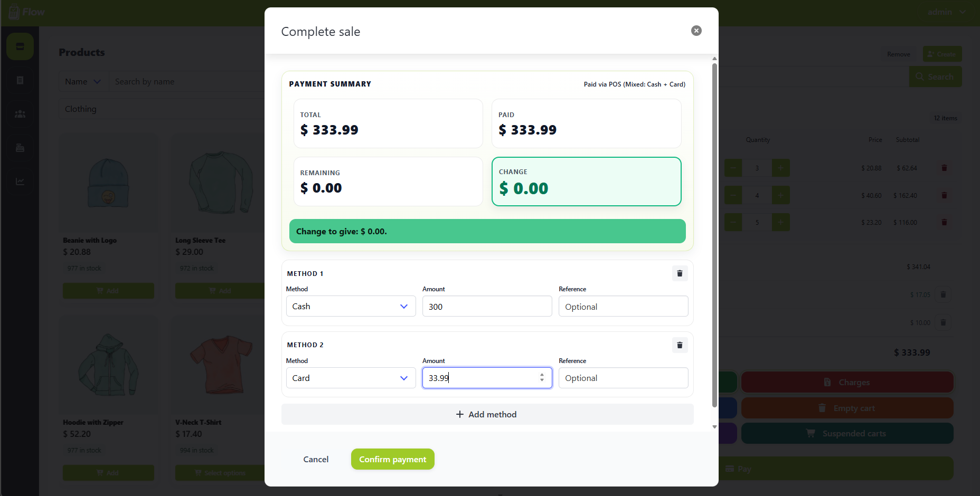The image size is (980, 496).
Task: Confirm the payment
Action: point(393,459)
